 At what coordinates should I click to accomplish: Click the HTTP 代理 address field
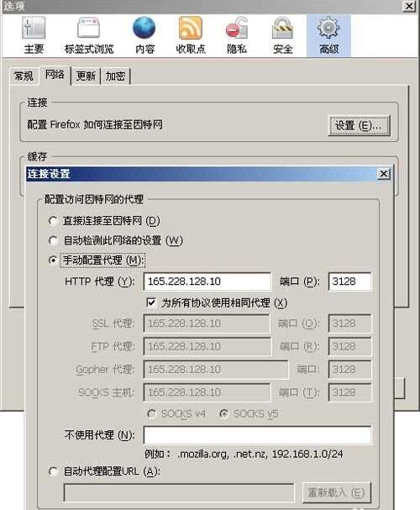207,281
